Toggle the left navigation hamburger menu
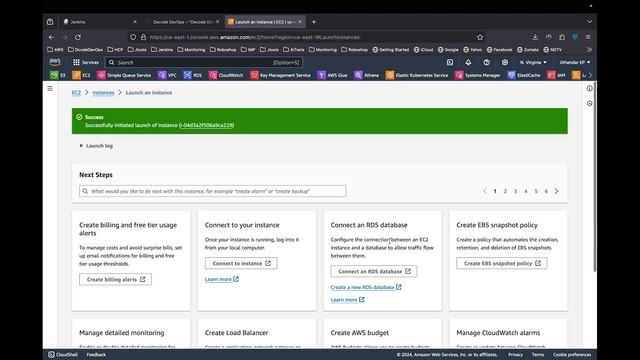Screen dimensions: 640x360 pos(50,88)
